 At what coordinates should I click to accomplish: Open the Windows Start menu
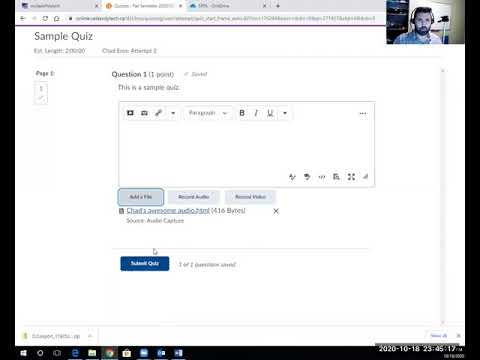click(x=23, y=353)
